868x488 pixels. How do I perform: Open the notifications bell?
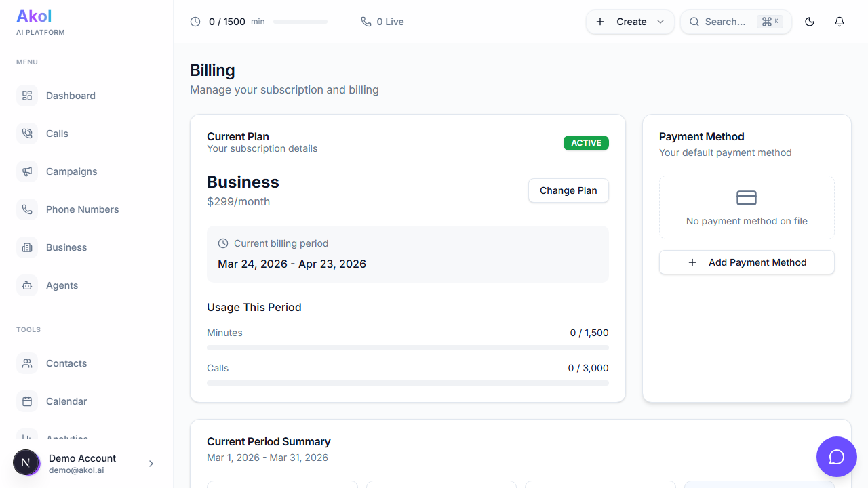coord(840,22)
